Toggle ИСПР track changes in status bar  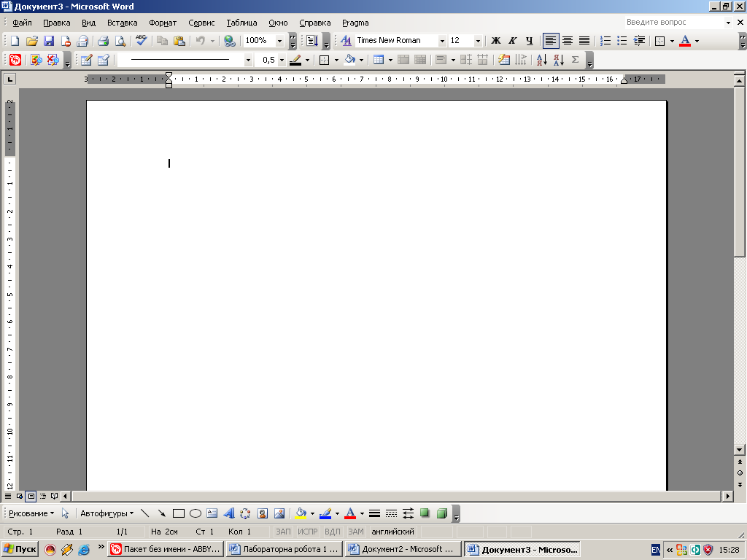click(307, 532)
